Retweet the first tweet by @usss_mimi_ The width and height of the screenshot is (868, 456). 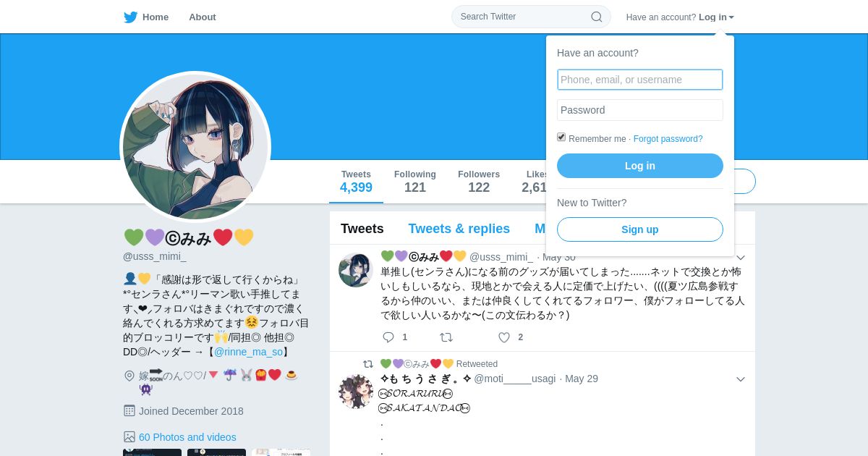(x=446, y=337)
